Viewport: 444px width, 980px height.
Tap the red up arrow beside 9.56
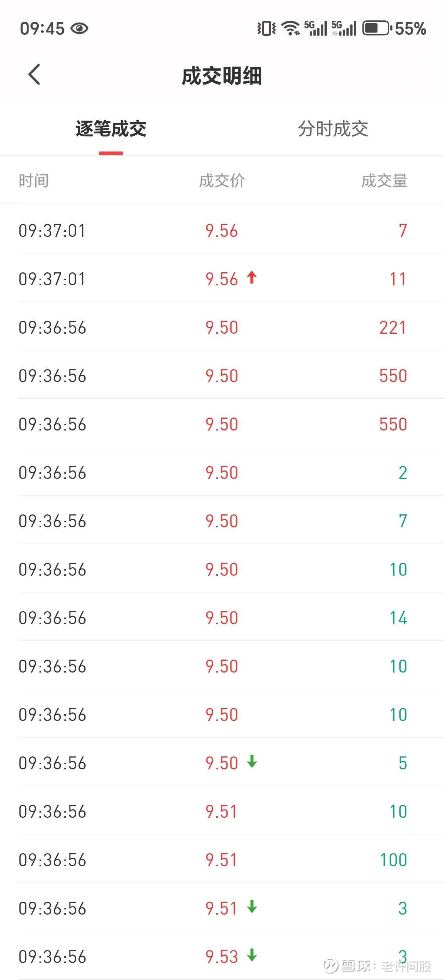[252, 278]
